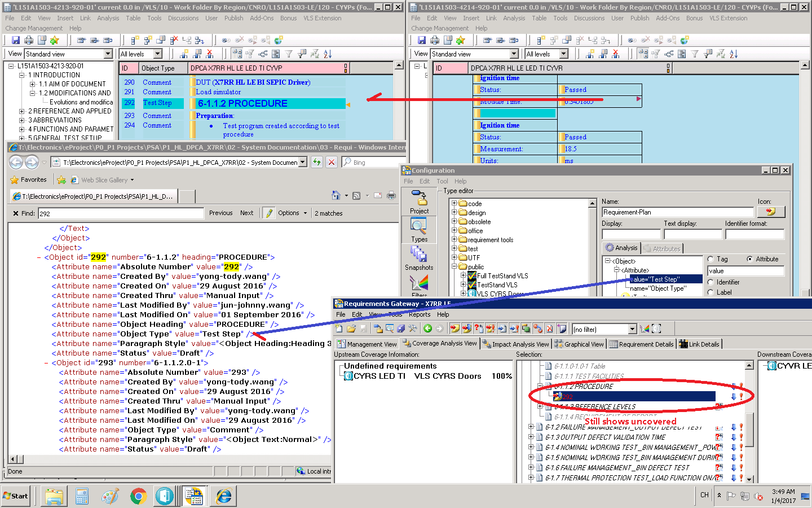
Task: Click the globe icon in left DOORS toolbar
Action: click(x=278, y=40)
